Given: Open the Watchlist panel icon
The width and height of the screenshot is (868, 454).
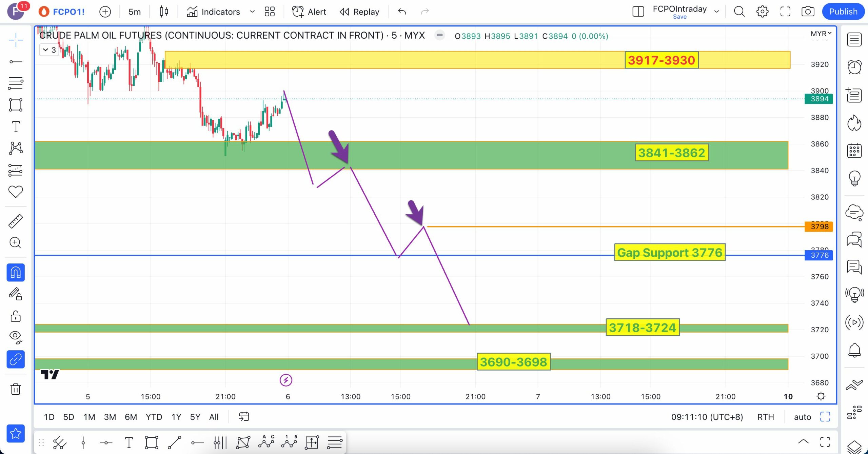Looking at the screenshot, I should 854,40.
